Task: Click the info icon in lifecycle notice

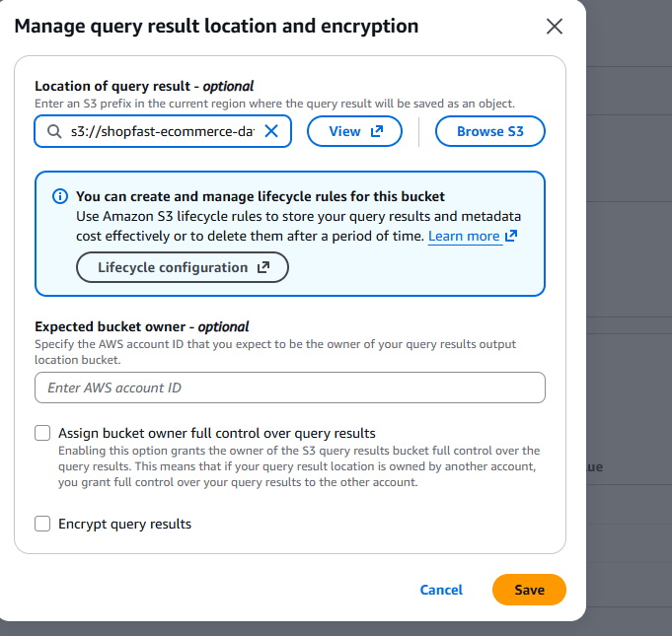Action: (x=59, y=196)
